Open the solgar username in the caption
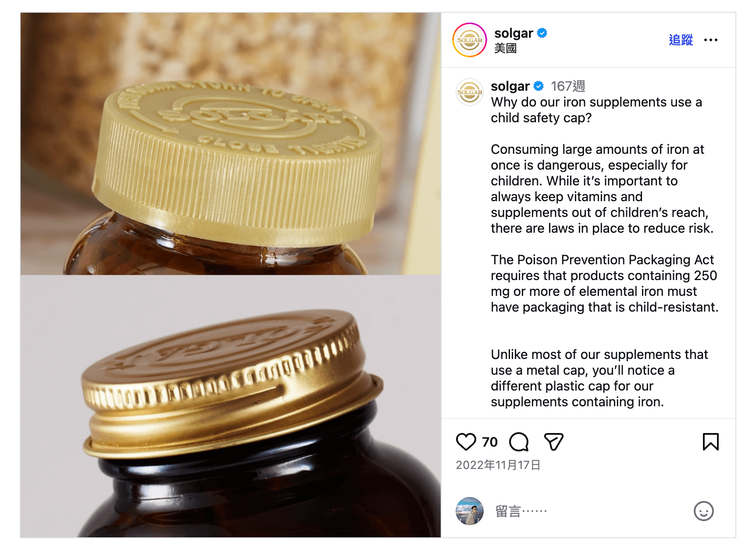The image size is (756, 554). pos(510,86)
